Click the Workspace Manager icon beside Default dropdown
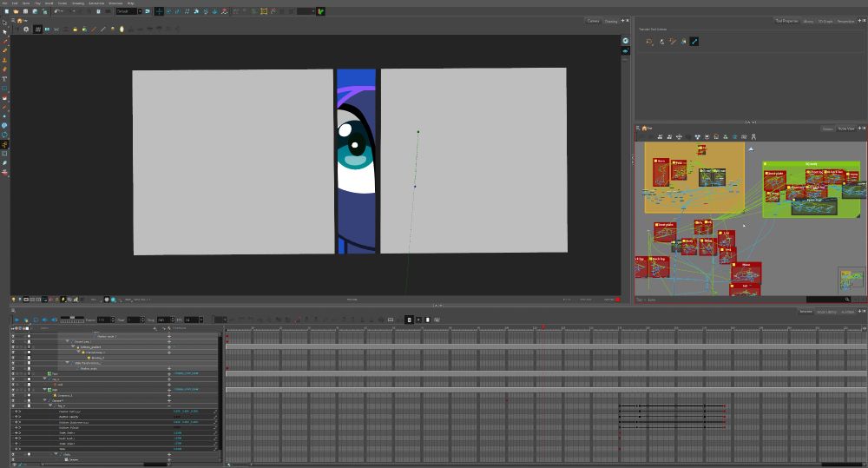The image size is (868, 468). click(148, 11)
